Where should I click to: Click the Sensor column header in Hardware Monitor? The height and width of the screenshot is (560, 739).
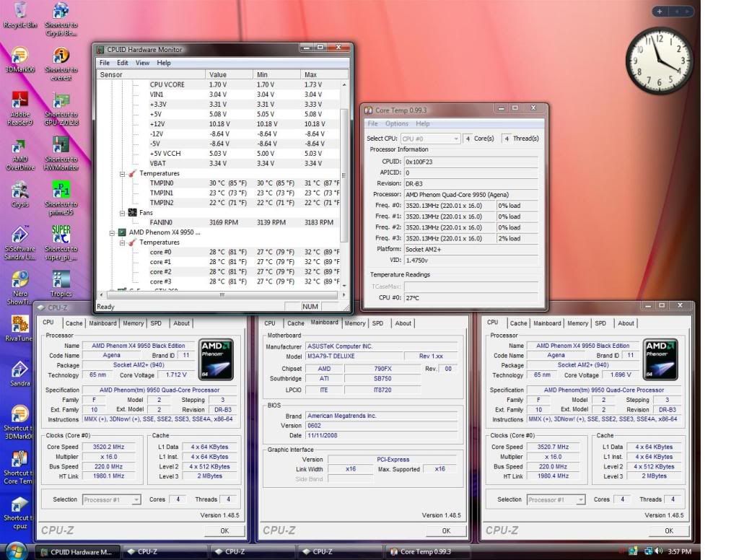coord(151,74)
